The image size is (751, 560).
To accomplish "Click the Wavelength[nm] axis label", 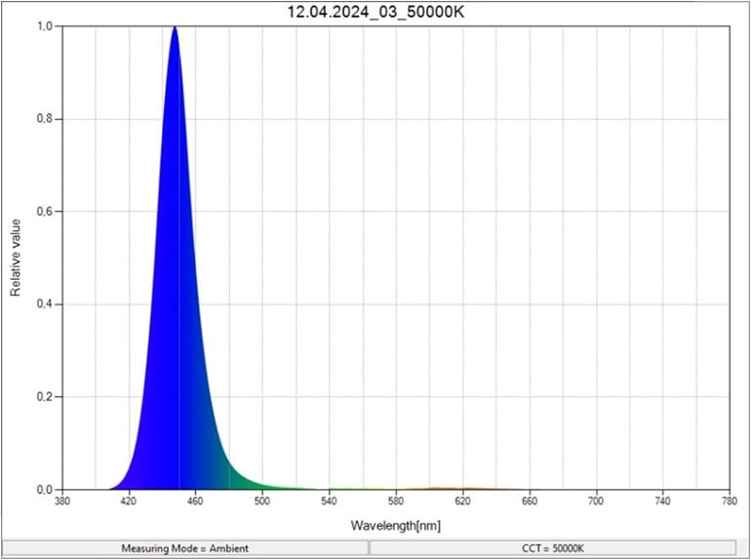I will [x=395, y=525].
